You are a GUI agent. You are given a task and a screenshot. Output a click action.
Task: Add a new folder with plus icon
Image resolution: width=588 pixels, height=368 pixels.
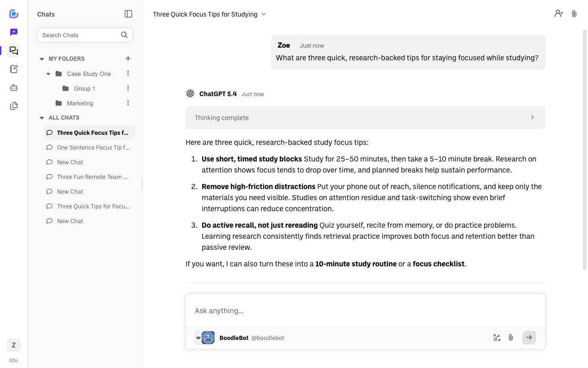click(128, 58)
